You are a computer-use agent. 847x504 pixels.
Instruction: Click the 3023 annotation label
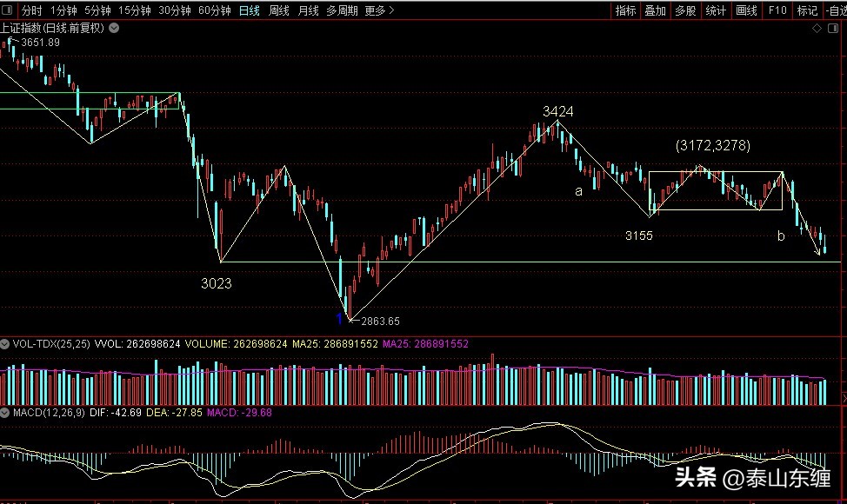pos(216,283)
